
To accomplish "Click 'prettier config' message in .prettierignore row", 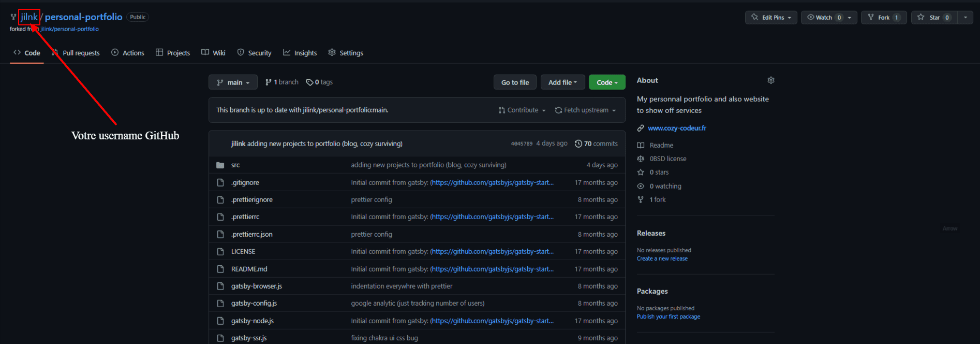I will [x=371, y=199].
